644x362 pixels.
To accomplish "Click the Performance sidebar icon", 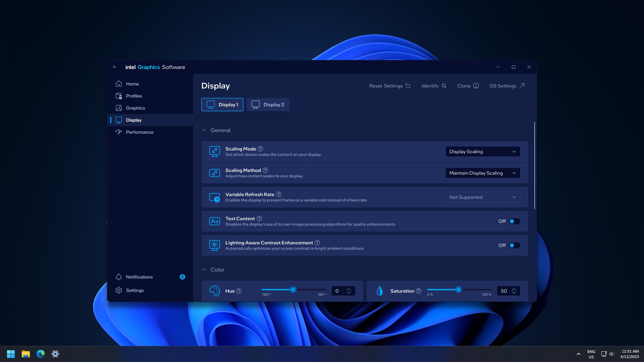I will tap(119, 132).
